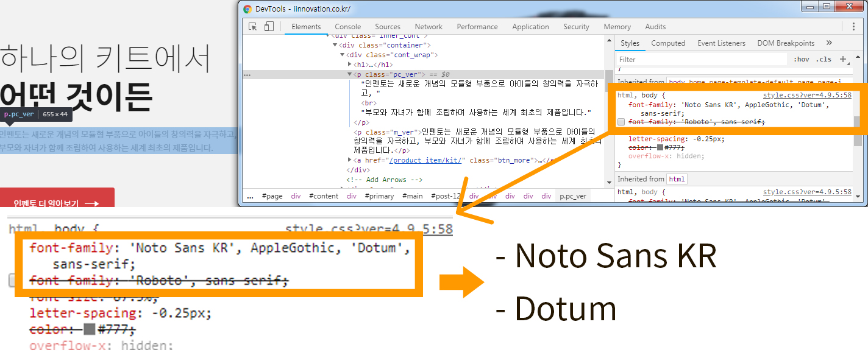Image resolution: width=868 pixels, height=358 pixels.
Task: Select the p class m_ver element row
Action: point(477,141)
